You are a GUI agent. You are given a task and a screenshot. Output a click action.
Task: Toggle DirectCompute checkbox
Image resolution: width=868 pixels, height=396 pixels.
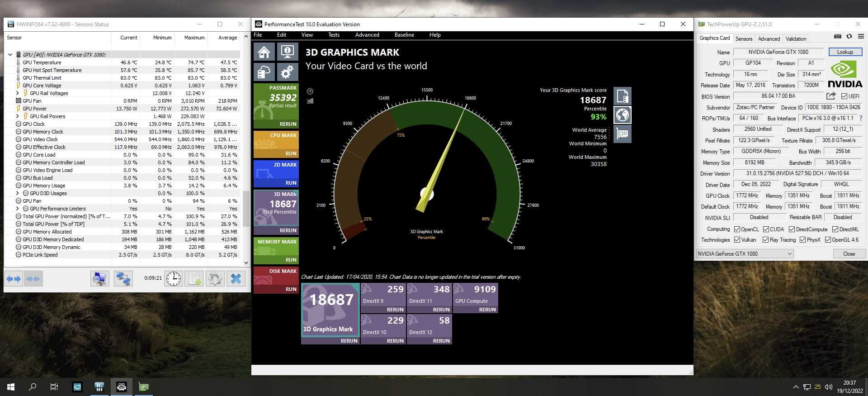[x=792, y=229]
